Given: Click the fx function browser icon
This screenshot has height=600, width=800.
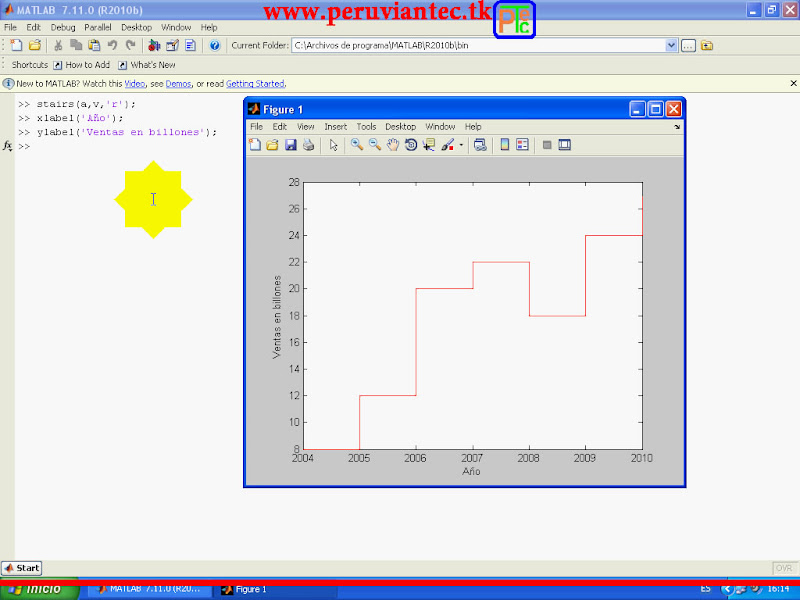Looking at the screenshot, I should pos(7,146).
